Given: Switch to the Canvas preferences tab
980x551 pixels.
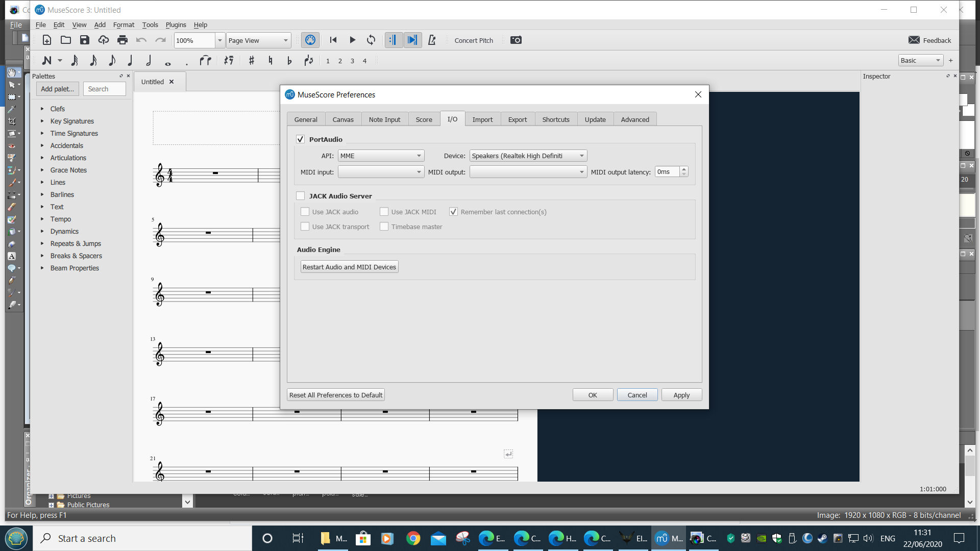Looking at the screenshot, I should pos(343,119).
